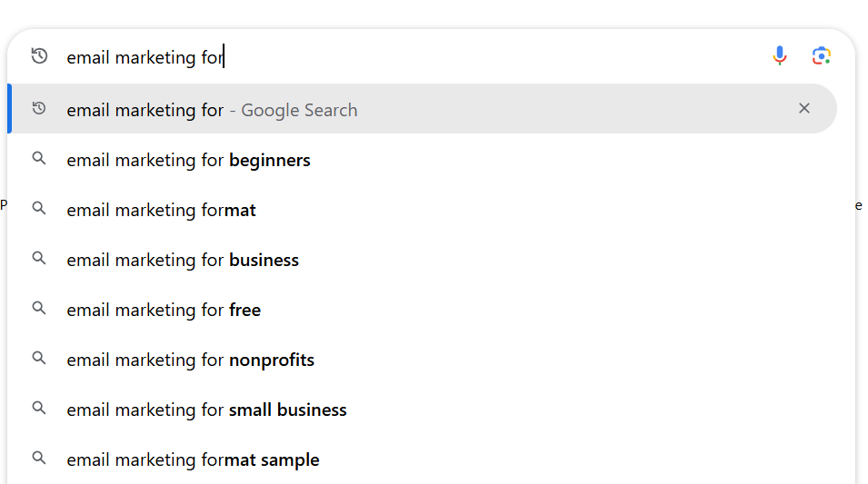
Task: Click magnifier icon beside 'email marketing format'
Action: pos(39,209)
